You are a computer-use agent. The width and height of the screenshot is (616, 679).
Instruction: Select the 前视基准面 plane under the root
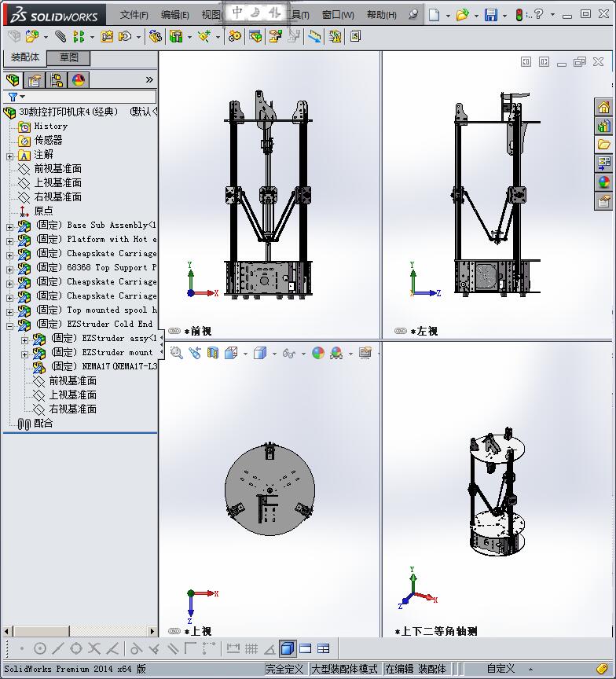click(x=57, y=168)
